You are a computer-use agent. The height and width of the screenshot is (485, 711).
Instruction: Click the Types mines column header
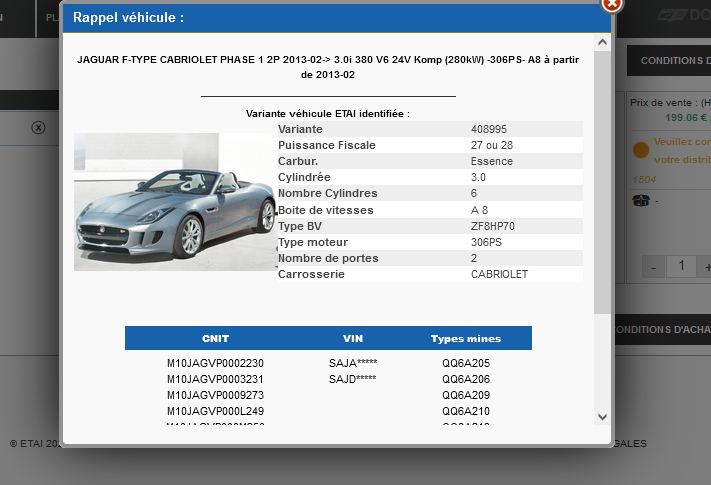tap(466, 339)
